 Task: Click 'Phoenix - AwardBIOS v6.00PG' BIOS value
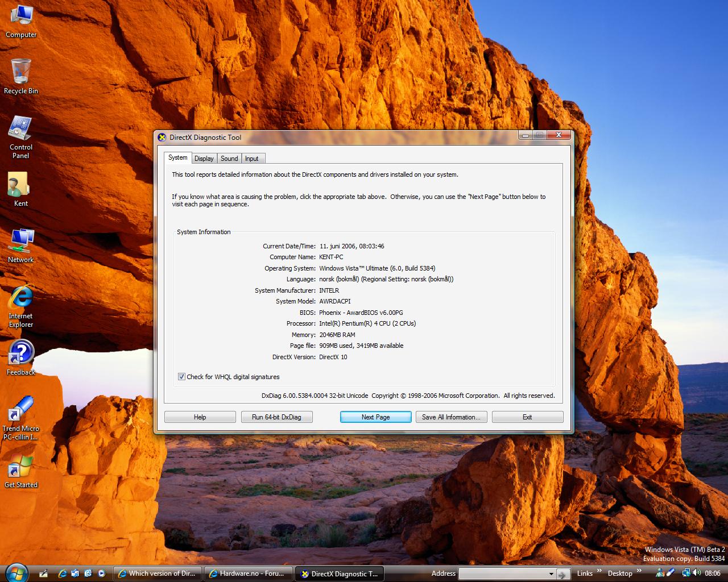click(361, 313)
